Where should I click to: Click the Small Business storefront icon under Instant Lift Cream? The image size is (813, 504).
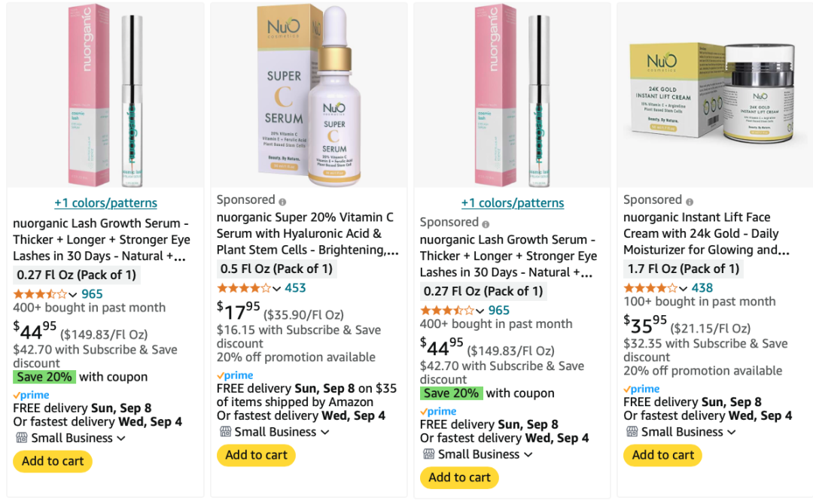632,432
